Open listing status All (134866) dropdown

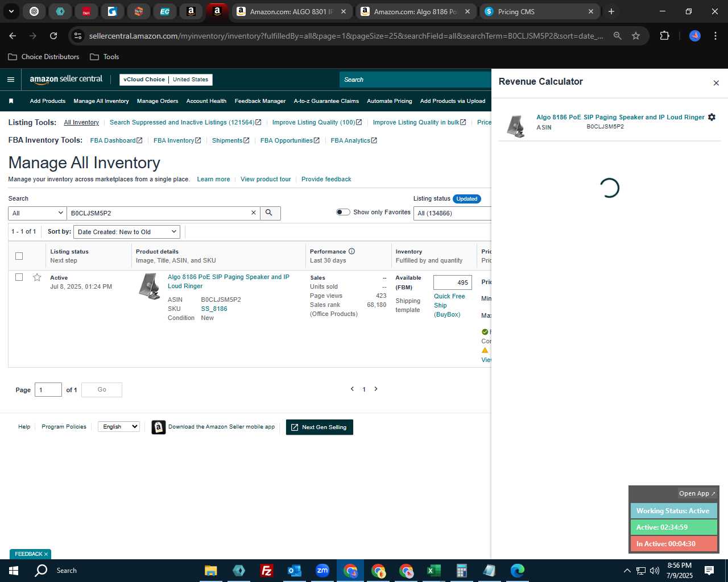pos(452,213)
